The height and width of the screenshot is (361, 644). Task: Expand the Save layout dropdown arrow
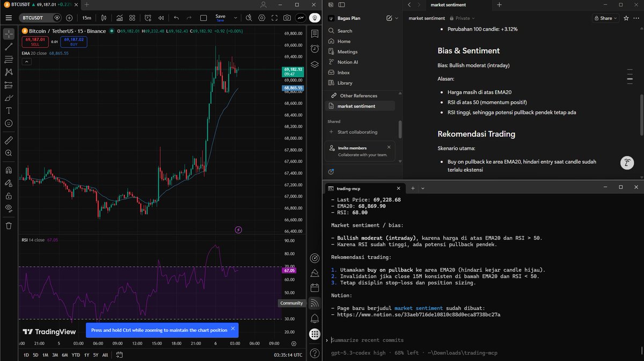235,18
